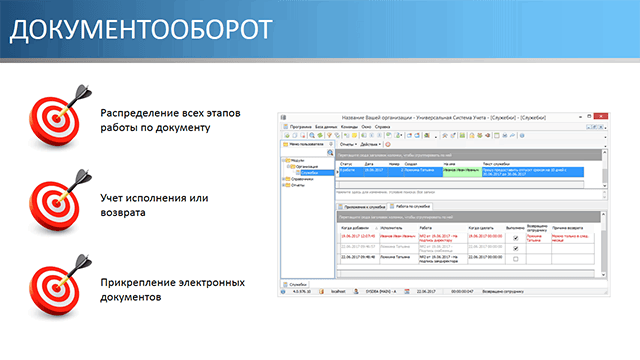This screenshot has height=360, width=640.
Task: Click the lower grid scroll up arrow
Action: pyautogui.click(x=604, y=214)
